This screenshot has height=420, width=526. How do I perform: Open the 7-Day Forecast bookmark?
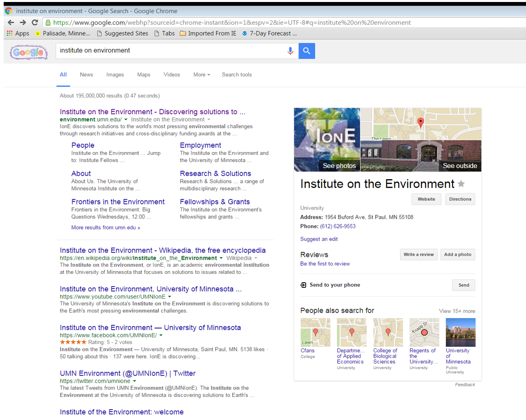(x=269, y=34)
